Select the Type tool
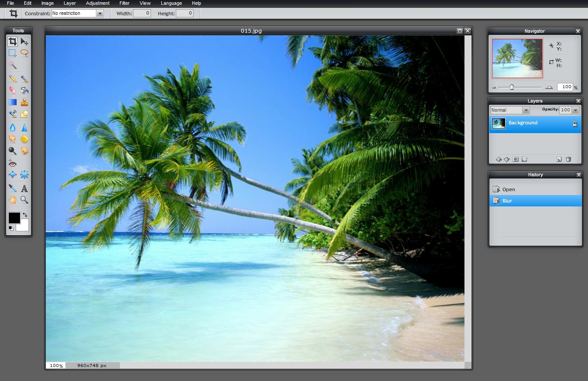588x381 pixels. (x=25, y=188)
